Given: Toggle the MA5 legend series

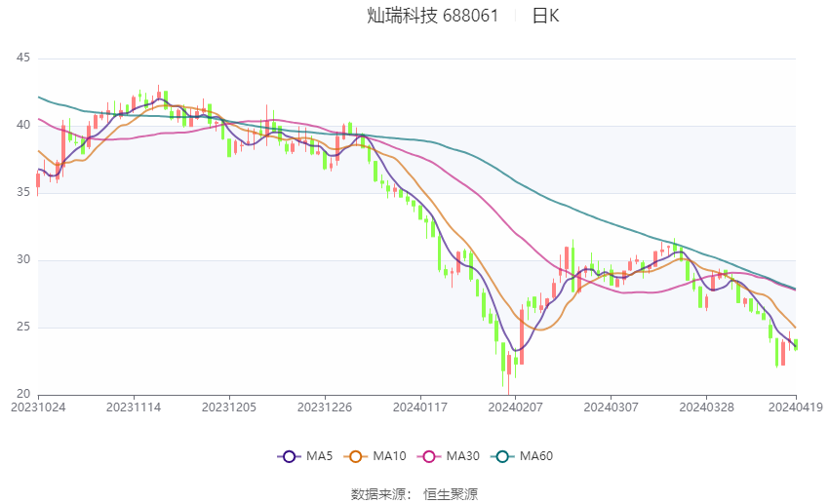Looking at the screenshot, I should tap(305, 456).
